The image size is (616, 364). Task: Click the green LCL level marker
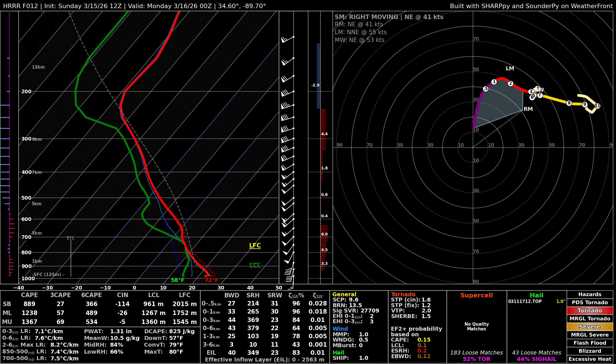(x=255, y=265)
